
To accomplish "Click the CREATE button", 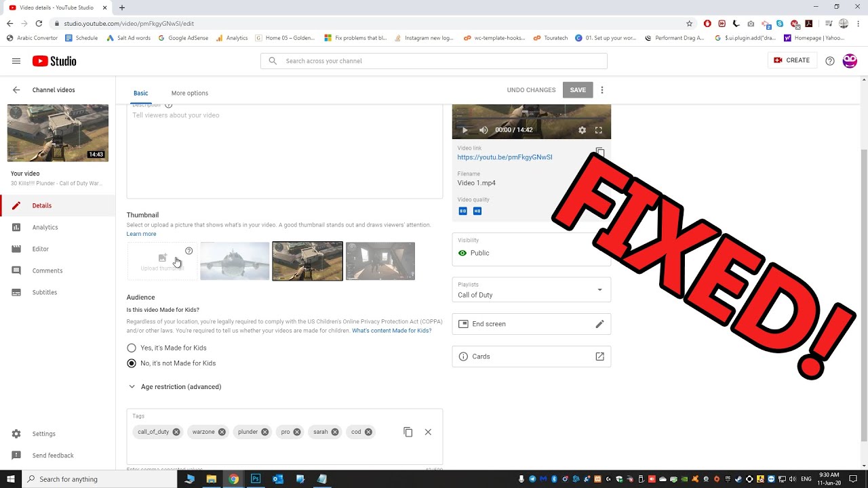I will (791, 60).
